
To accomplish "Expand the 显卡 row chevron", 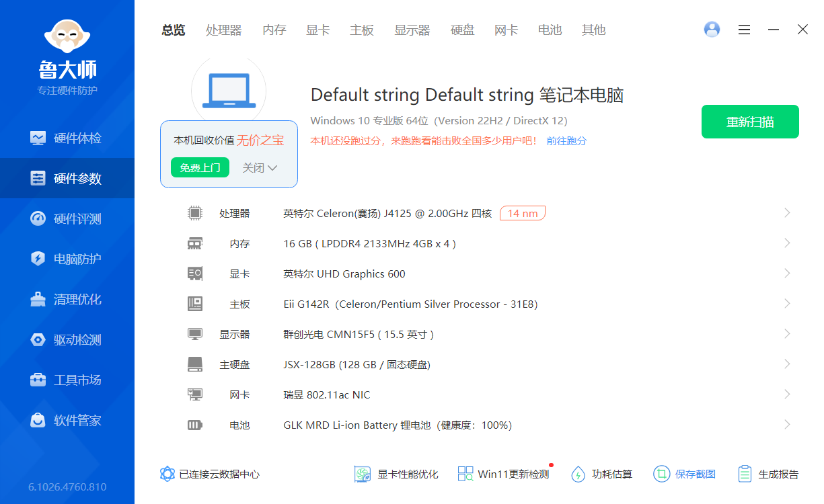I will pyautogui.click(x=787, y=274).
